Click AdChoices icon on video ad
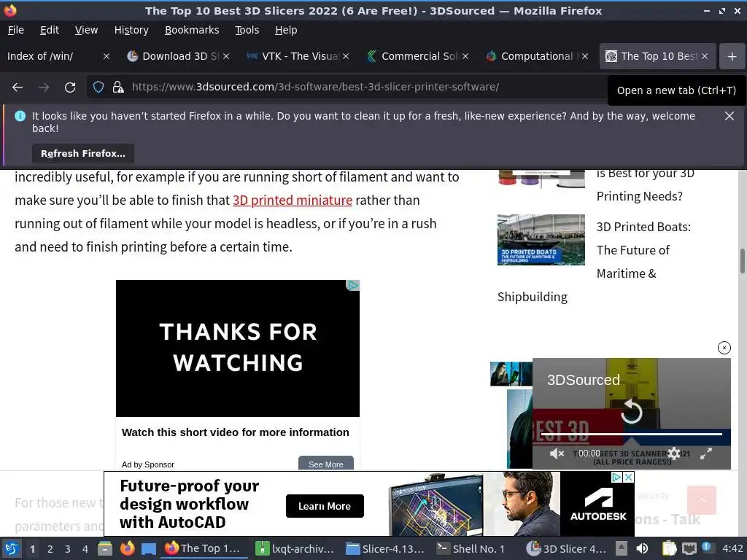747x560 pixels. click(352, 285)
